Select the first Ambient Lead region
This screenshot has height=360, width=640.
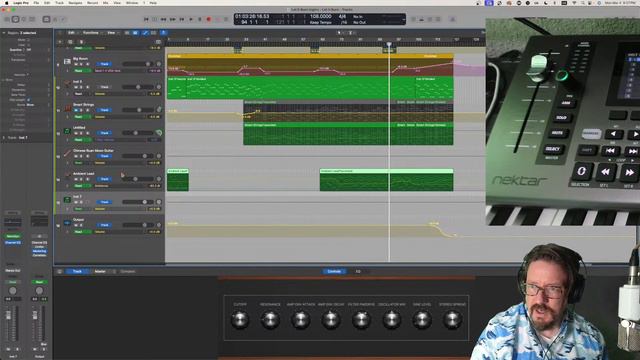click(178, 180)
